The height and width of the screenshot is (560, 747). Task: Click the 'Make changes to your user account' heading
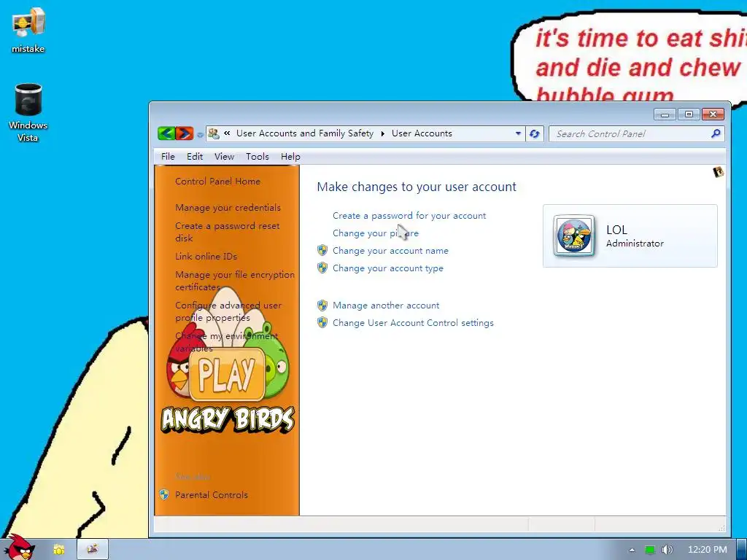417,187
